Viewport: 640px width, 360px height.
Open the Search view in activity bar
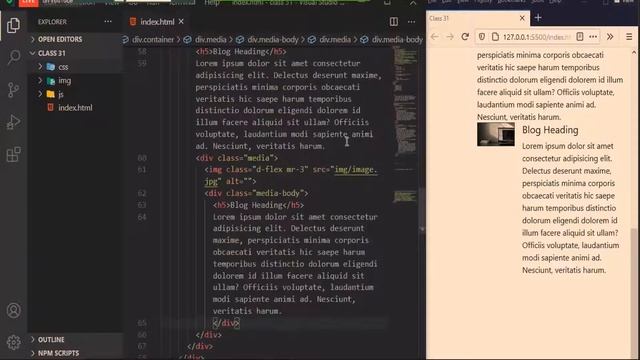[13, 57]
